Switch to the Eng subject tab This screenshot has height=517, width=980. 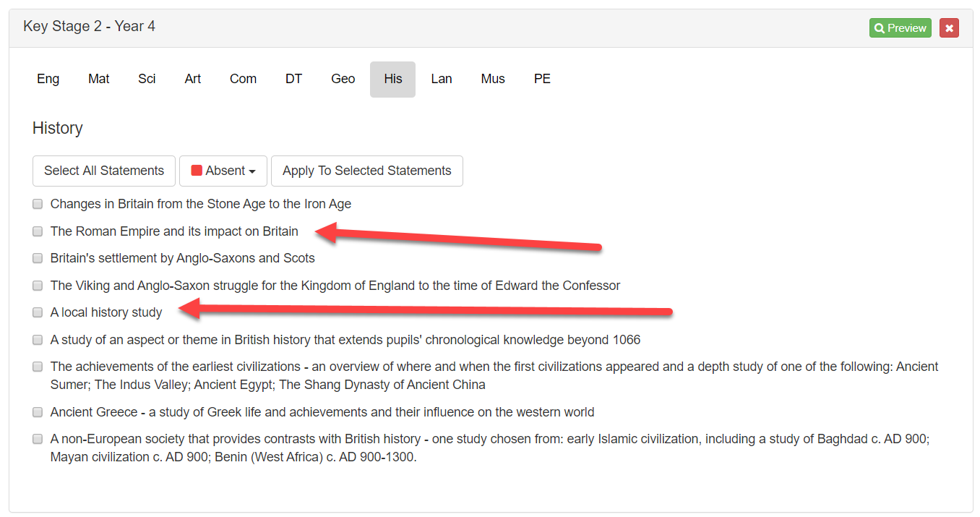(x=48, y=79)
